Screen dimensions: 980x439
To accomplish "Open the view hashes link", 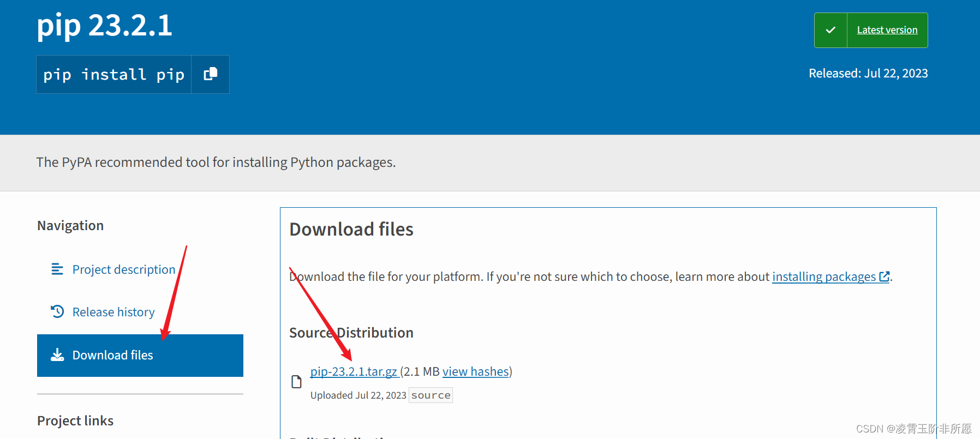I will tap(475, 371).
